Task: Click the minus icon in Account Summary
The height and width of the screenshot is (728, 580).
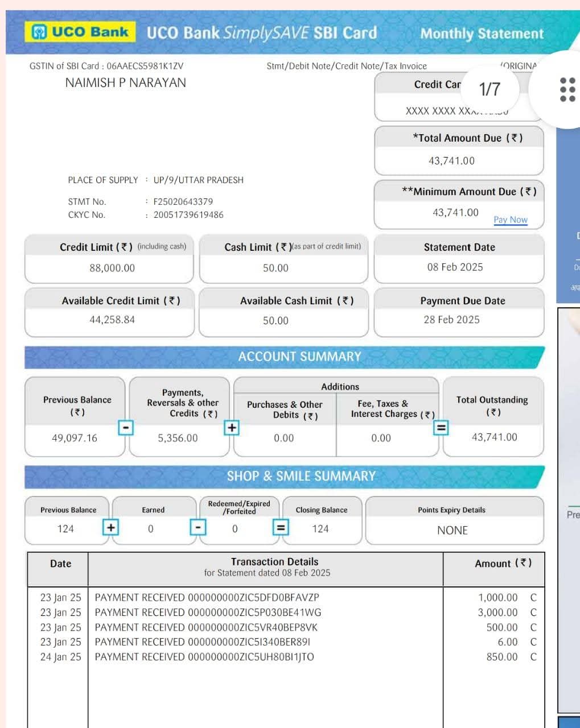Action: pos(126,427)
